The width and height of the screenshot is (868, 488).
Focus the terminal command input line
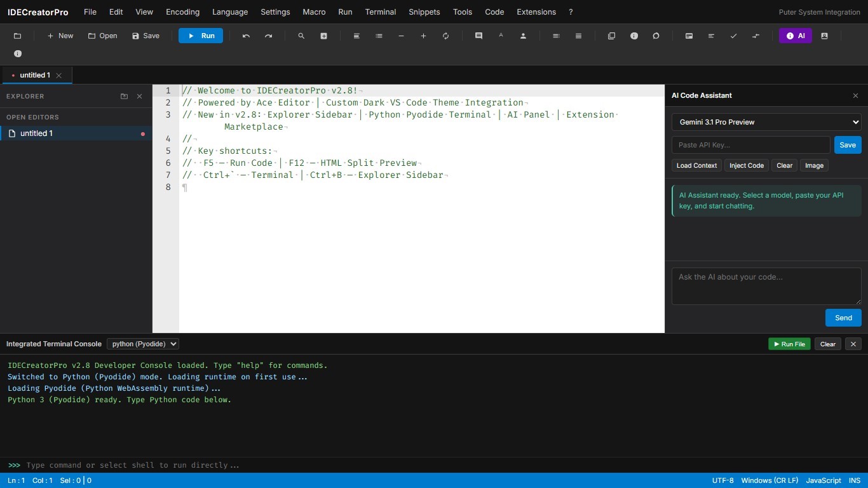(443, 465)
